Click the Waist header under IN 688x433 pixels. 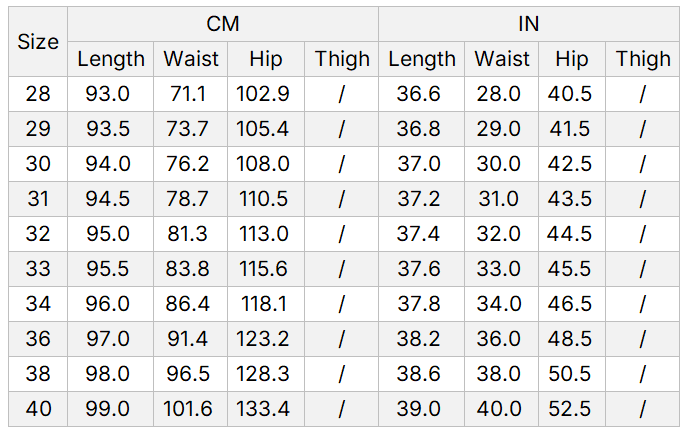[502, 59]
